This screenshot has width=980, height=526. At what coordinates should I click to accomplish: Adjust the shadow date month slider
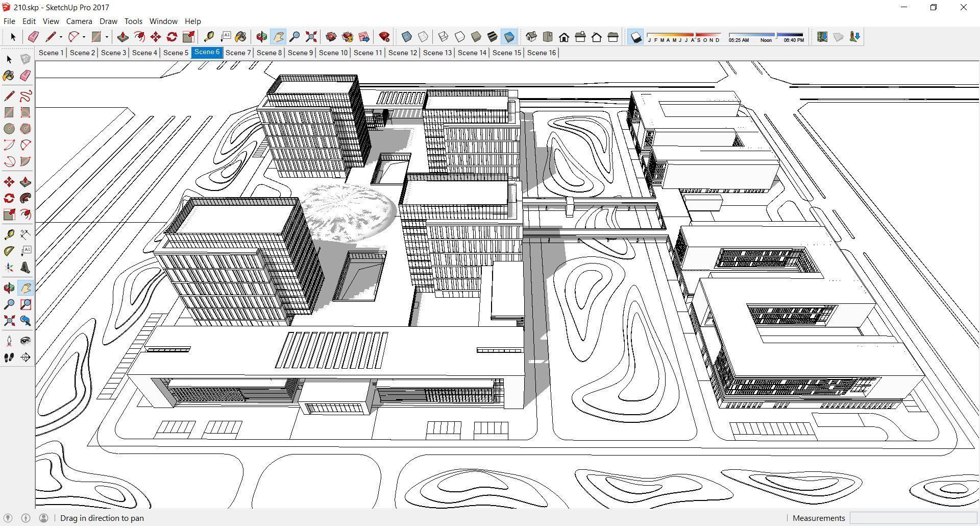[684, 37]
